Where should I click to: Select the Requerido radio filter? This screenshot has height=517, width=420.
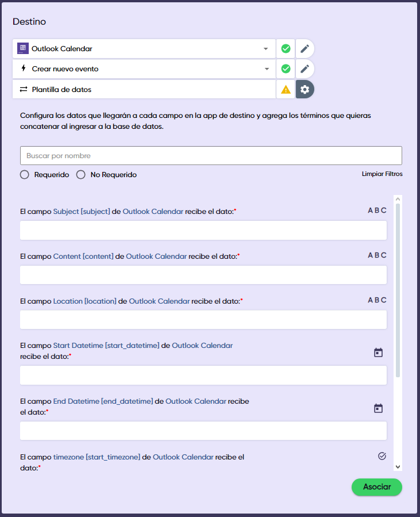pyautogui.click(x=25, y=175)
